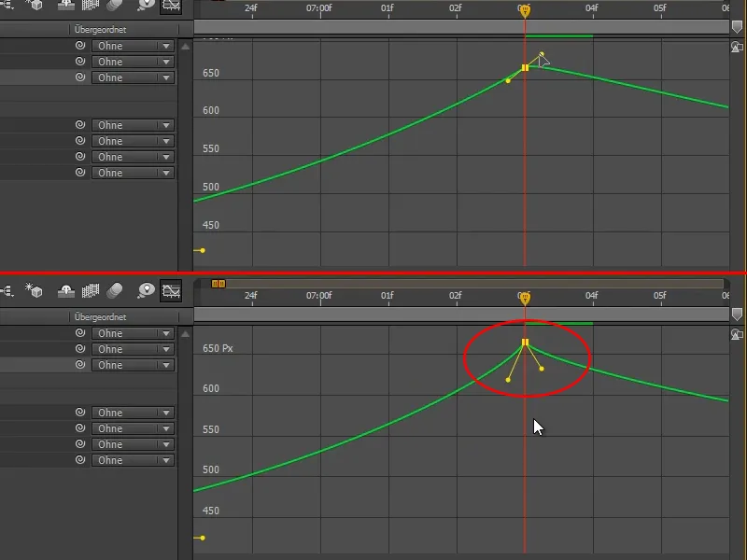Viewport: 747px width, 560px height.
Task: Click the comp marker bin in lower panel
Action: pos(737,315)
